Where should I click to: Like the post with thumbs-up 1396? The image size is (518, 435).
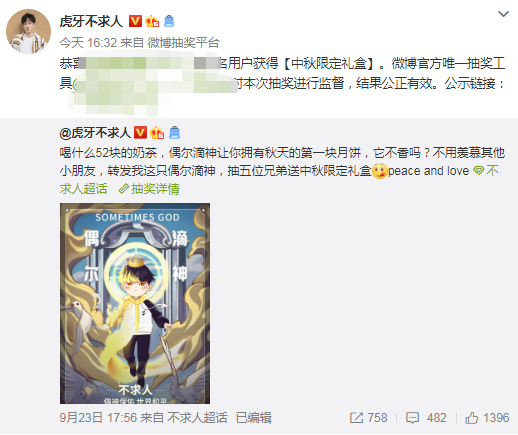point(487,418)
